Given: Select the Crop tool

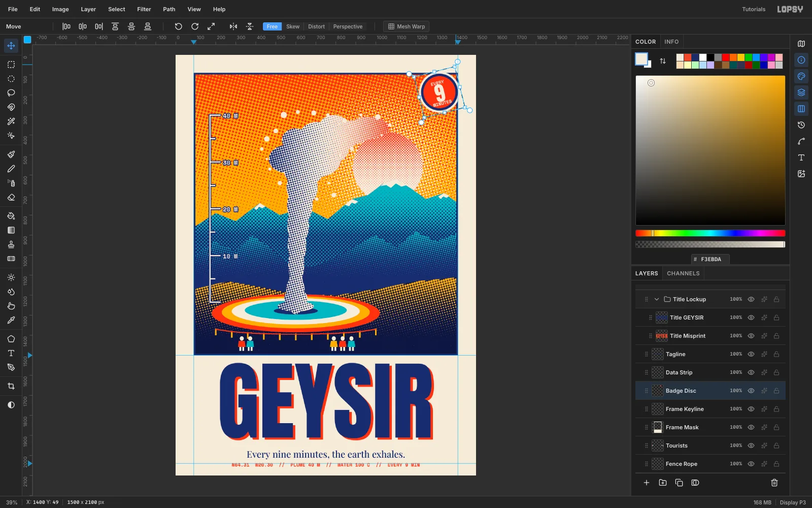Looking at the screenshot, I should coord(11,386).
